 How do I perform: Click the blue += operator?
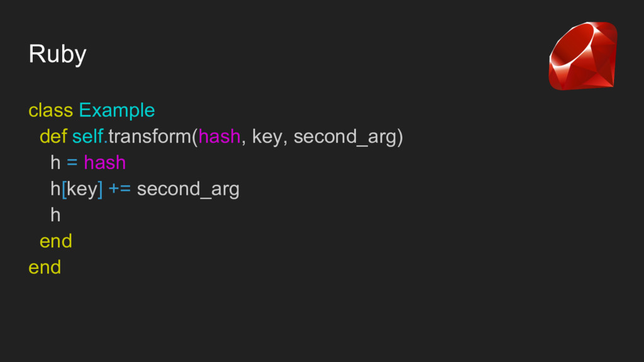tap(119, 189)
